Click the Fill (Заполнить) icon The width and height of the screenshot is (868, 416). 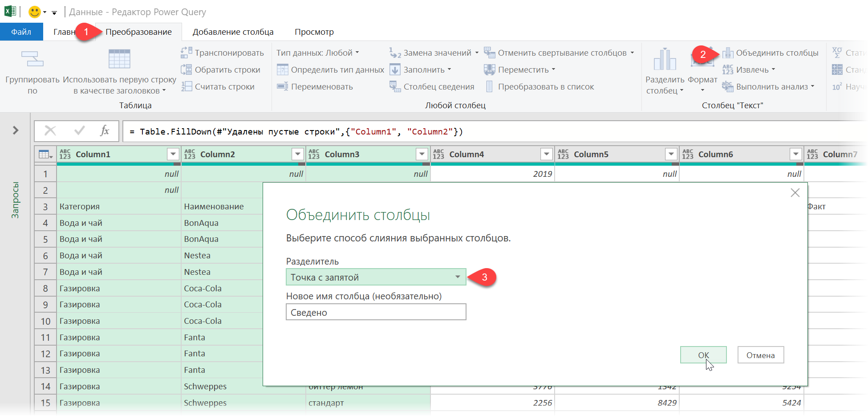[x=395, y=69]
